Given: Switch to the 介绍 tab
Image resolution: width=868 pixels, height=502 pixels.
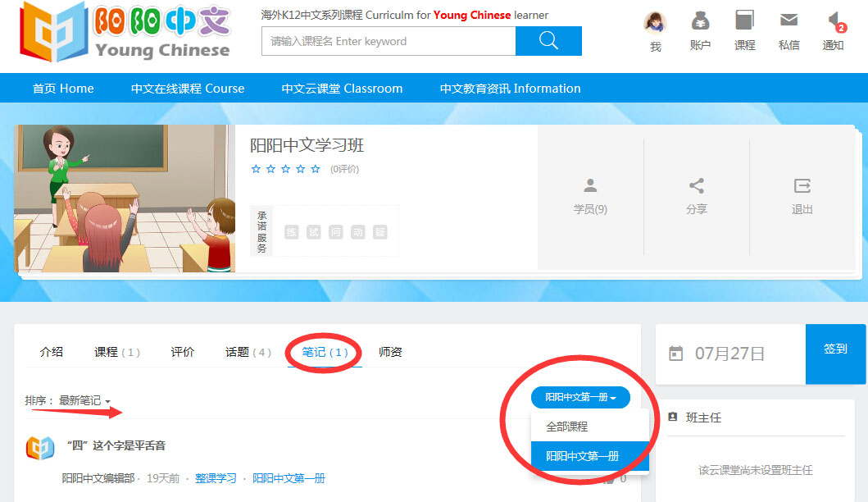Looking at the screenshot, I should [x=52, y=352].
